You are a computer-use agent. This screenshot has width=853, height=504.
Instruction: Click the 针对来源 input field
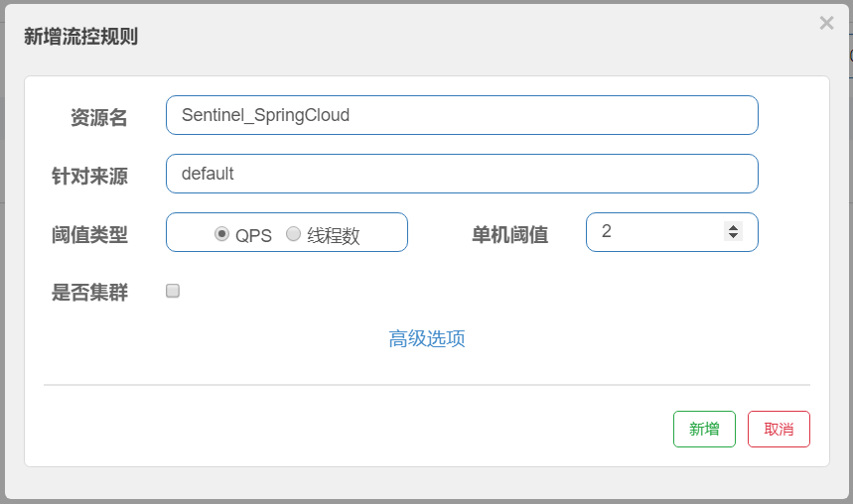coord(462,174)
